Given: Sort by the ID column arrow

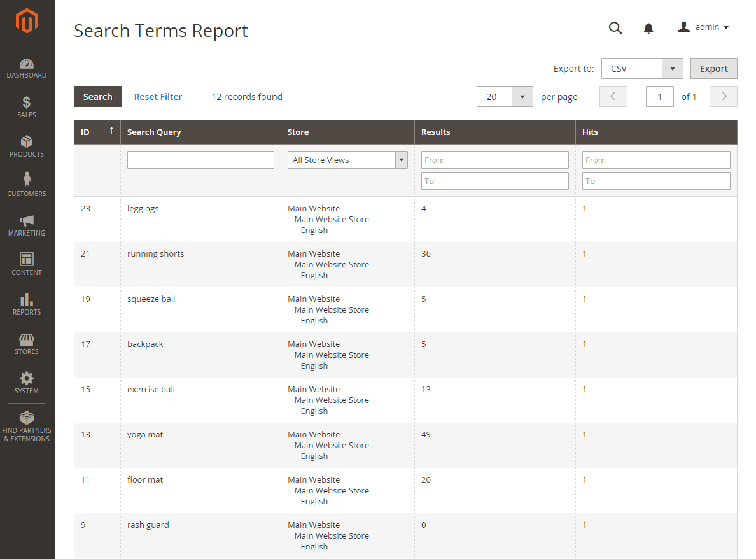Looking at the screenshot, I should [x=111, y=131].
